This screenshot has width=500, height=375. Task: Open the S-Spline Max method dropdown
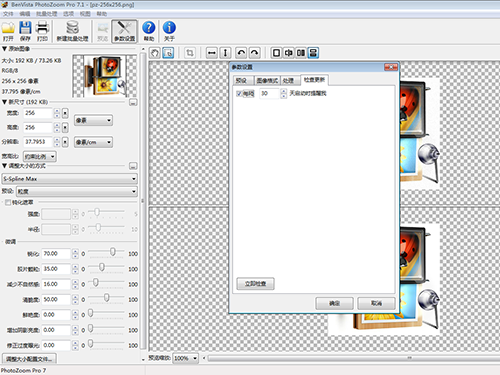69,179
